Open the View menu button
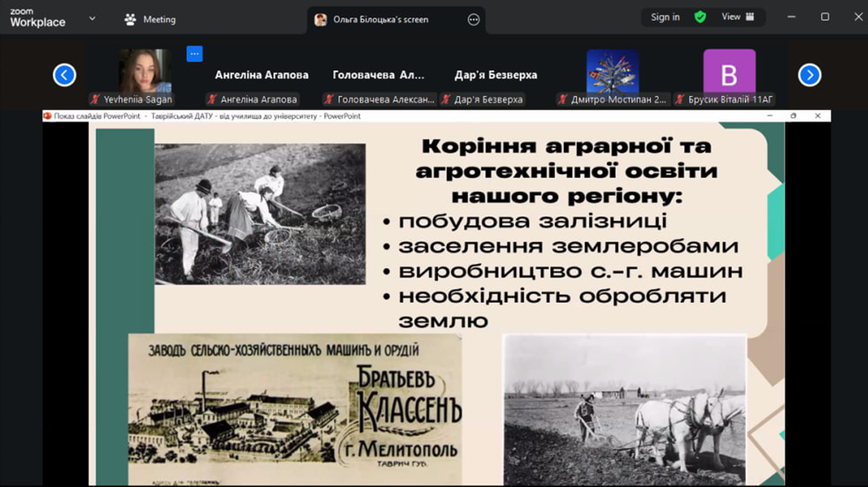Screen dimensions: 868x487 click(732, 17)
